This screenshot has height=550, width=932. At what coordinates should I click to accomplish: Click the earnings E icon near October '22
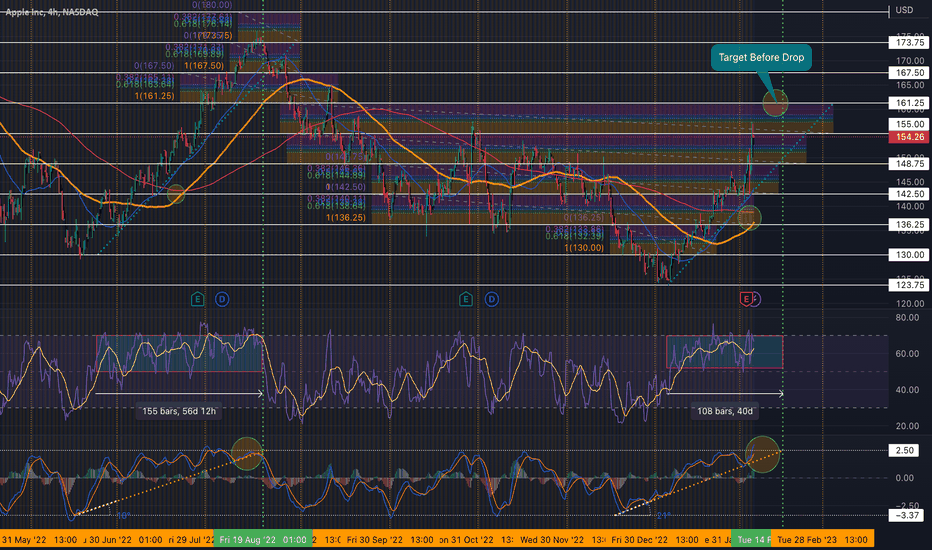coord(466,299)
